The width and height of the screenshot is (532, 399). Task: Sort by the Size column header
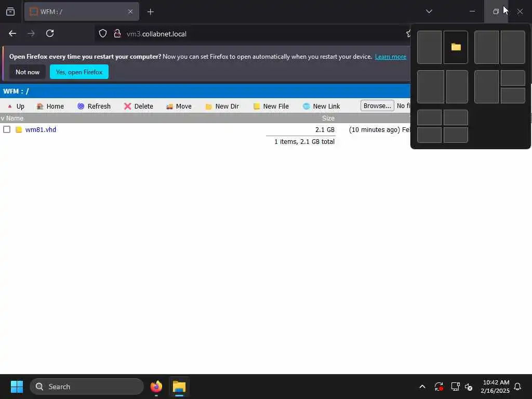tap(328, 118)
